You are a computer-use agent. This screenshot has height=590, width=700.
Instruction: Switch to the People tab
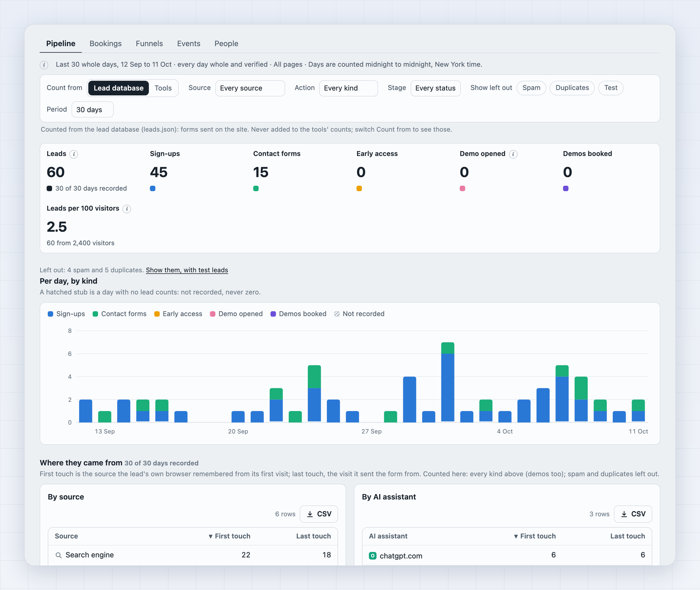coord(226,44)
